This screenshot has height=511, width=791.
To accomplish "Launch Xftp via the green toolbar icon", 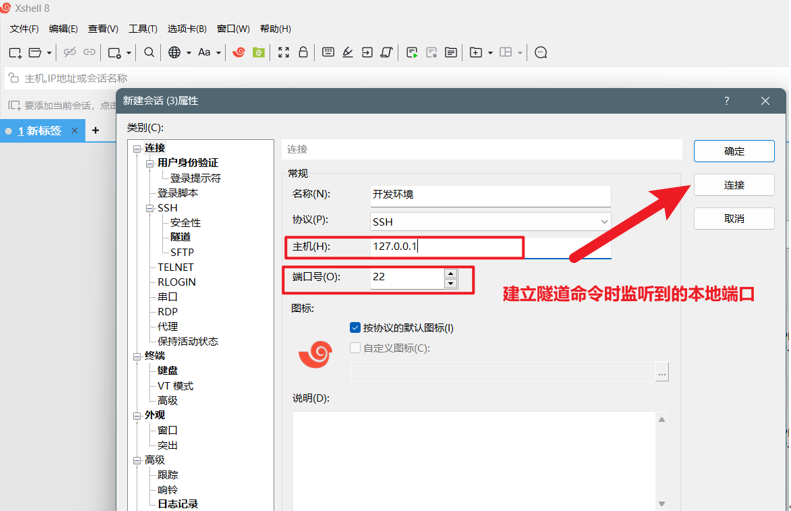I will click(x=258, y=52).
